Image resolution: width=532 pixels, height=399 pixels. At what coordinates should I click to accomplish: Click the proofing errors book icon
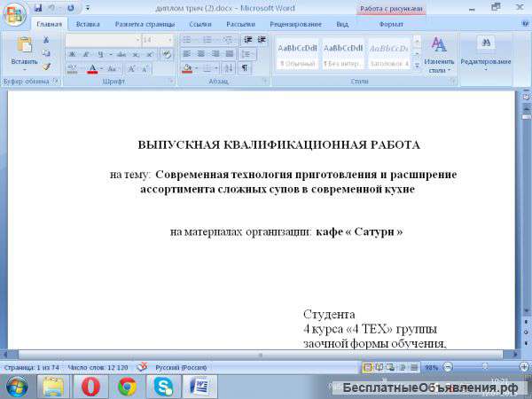pos(142,367)
